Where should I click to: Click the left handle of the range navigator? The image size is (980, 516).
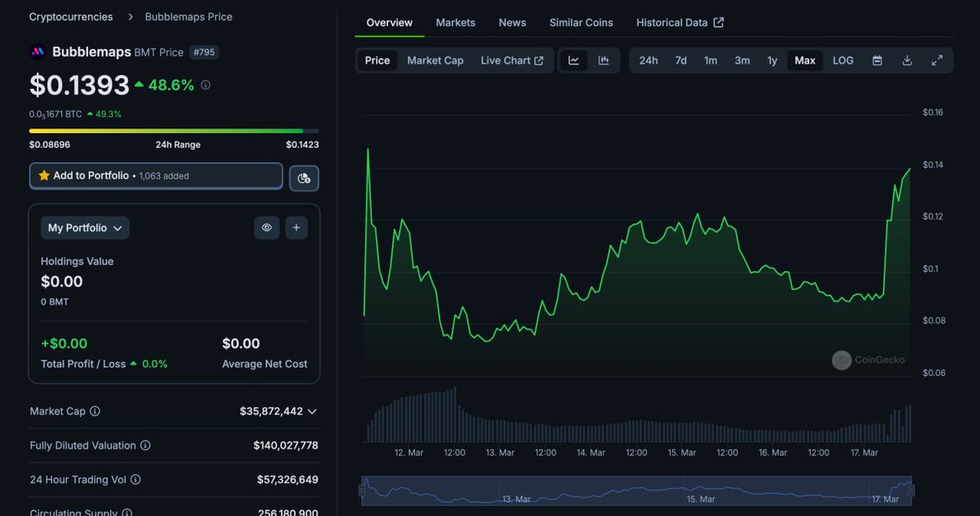[x=363, y=490]
